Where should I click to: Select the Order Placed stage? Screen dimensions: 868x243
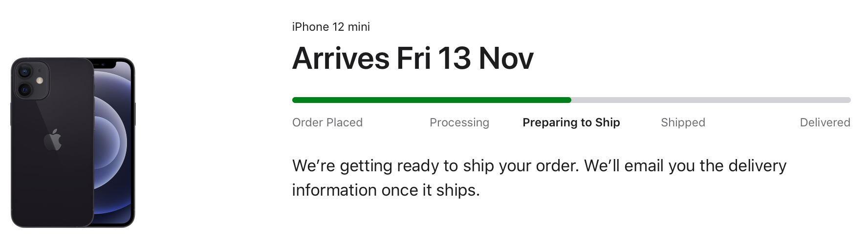click(327, 122)
